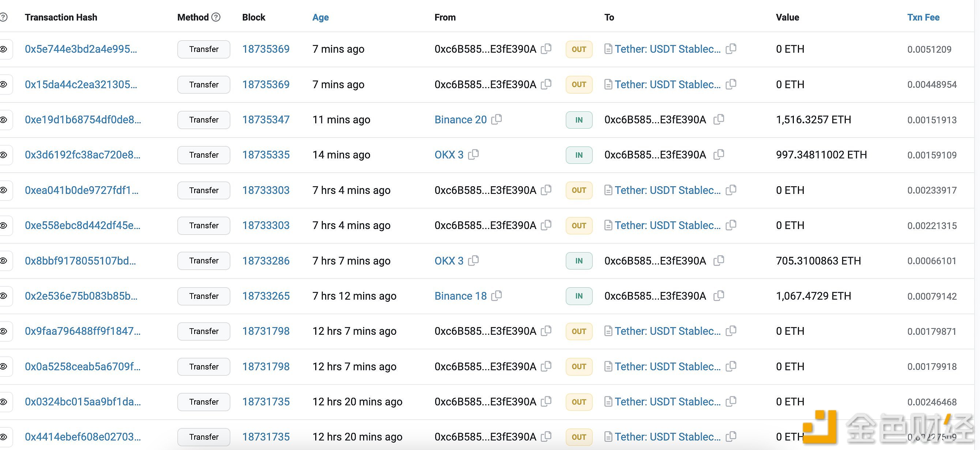Image resolution: width=980 pixels, height=450 pixels.
Task: Open transaction hash 0x3d6192fc38ac720e8
Action: [83, 155]
